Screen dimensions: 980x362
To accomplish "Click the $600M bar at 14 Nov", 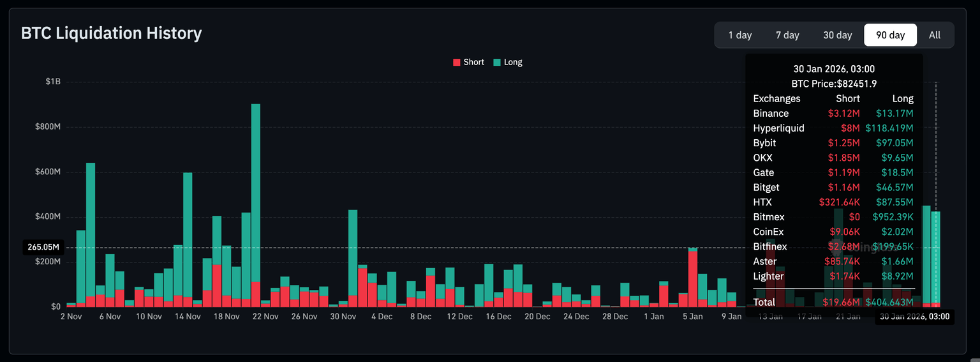I will pyautogui.click(x=188, y=236).
